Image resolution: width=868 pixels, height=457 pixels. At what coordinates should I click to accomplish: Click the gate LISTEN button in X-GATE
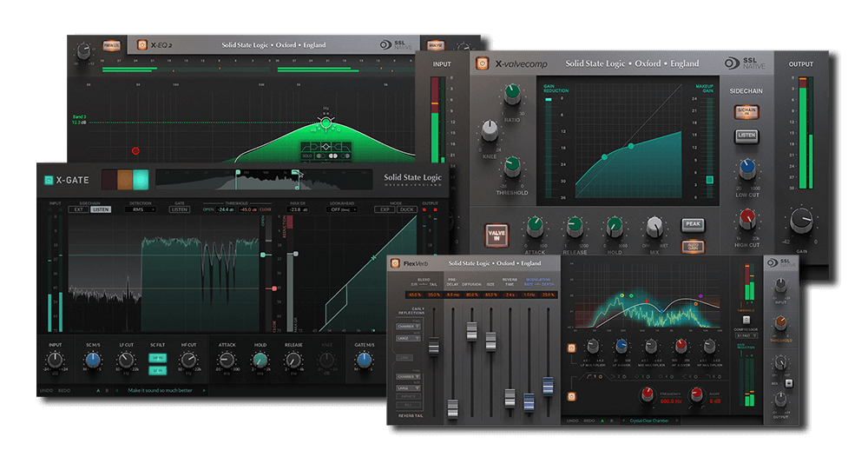180,209
